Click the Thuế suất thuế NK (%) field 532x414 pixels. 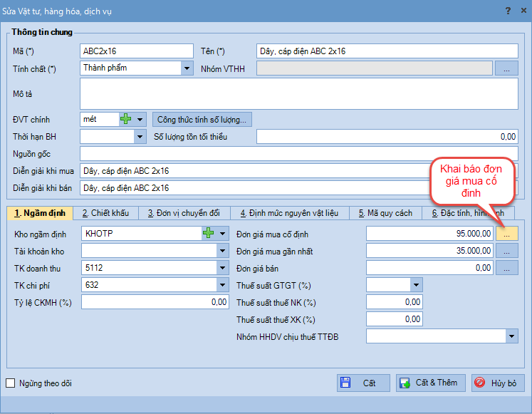[395, 301]
